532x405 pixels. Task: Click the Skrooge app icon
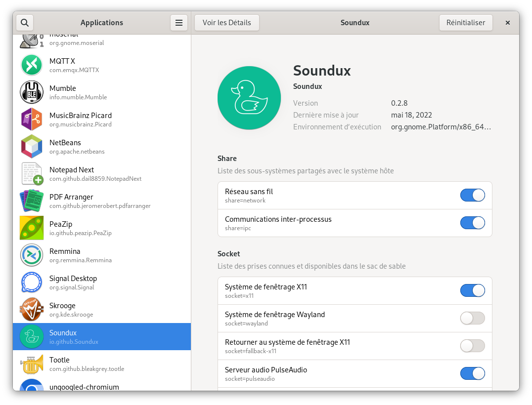click(32, 309)
